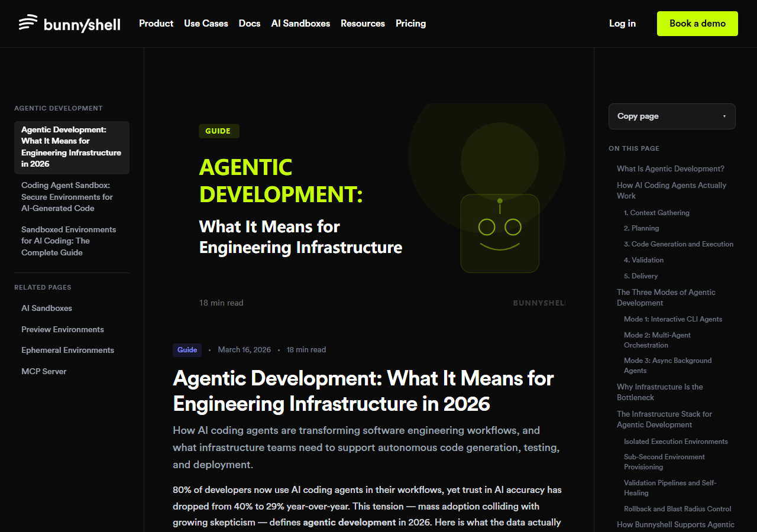Click the bold 'agentic development' text

tap(350, 523)
